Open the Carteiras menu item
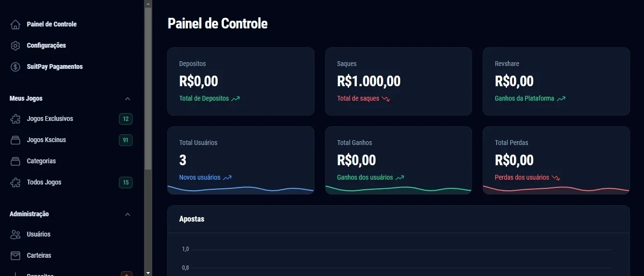644x276 pixels. 71,256
